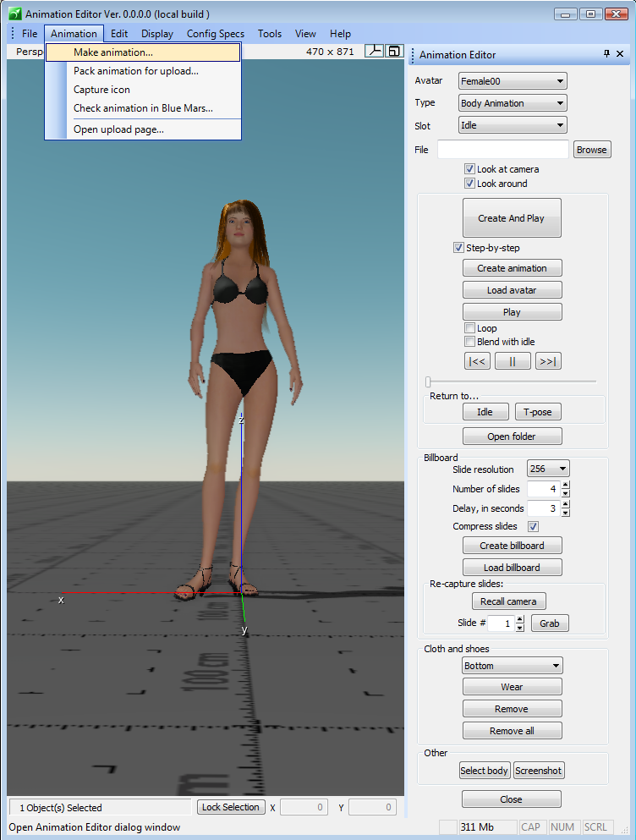Click Create billboard button

(x=513, y=546)
